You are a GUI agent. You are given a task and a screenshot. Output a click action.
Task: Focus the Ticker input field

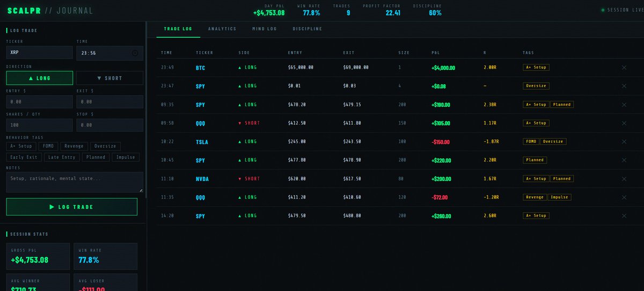(x=39, y=53)
